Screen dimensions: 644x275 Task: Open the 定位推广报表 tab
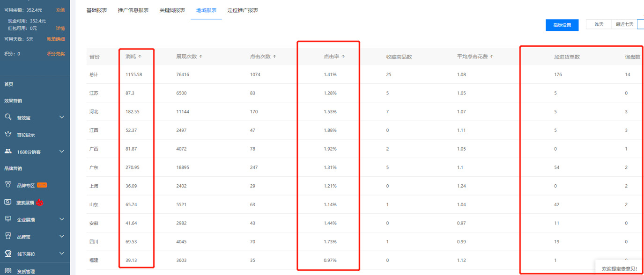243,10
